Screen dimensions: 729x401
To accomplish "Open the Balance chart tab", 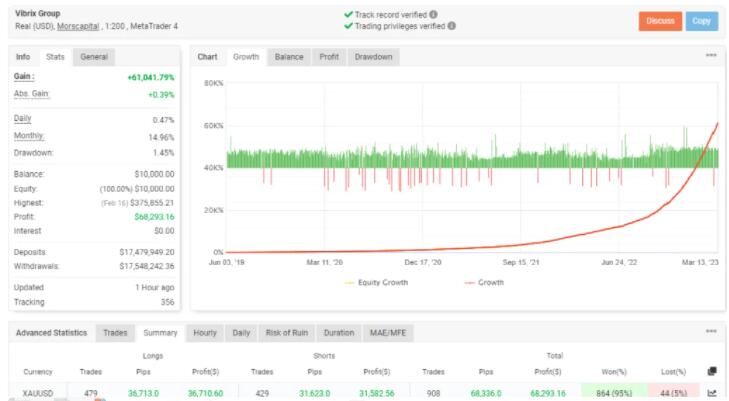I will [289, 57].
